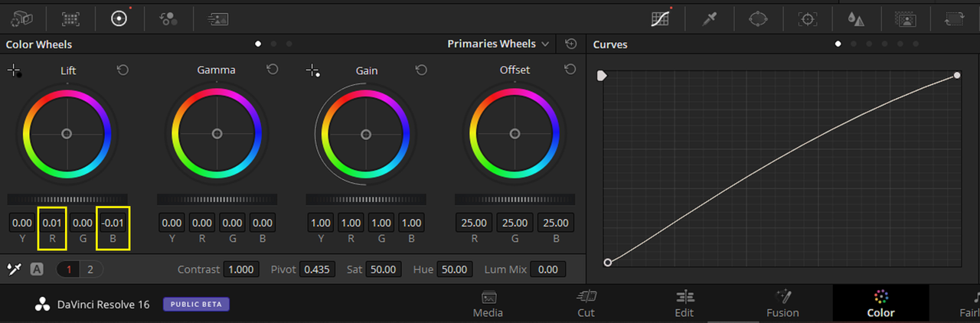Click the curve's top-left arrow handle
This screenshot has width=980, height=323.
[x=602, y=76]
